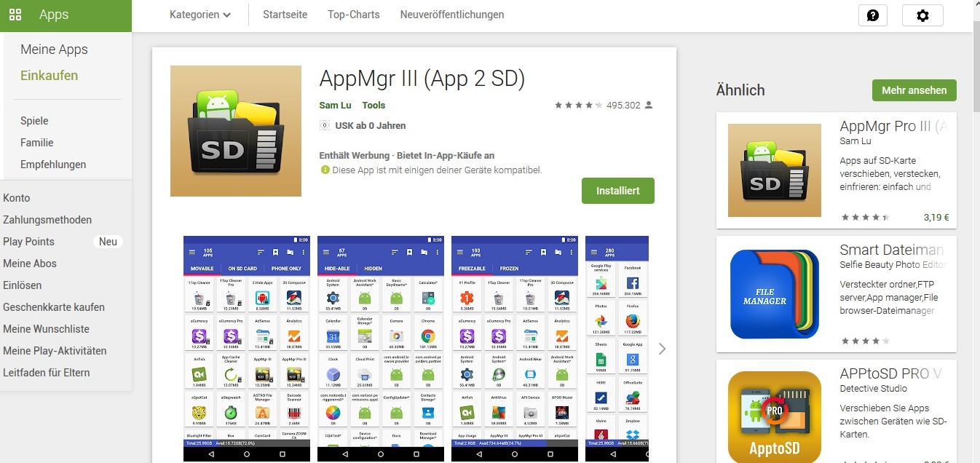This screenshot has height=463, width=980.
Task: Open Konto link
Action: point(17,198)
